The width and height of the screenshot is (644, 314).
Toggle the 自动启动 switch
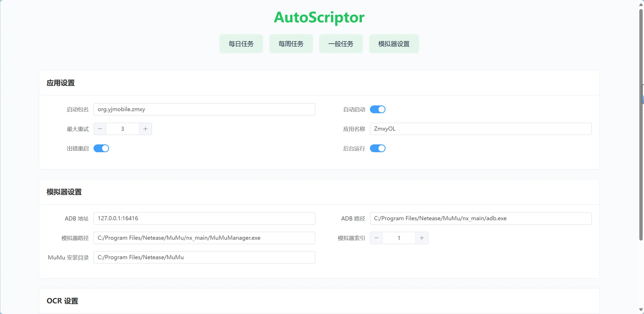click(x=377, y=109)
